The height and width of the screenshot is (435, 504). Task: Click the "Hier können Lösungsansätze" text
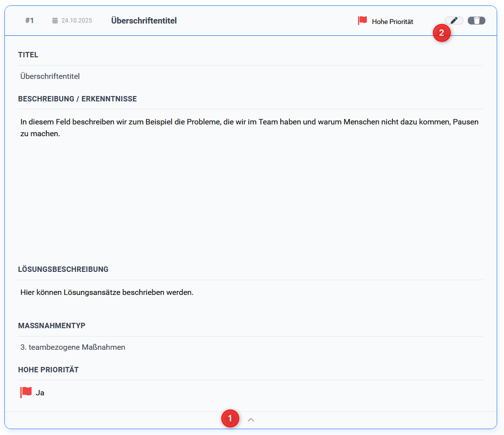(107, 292)
